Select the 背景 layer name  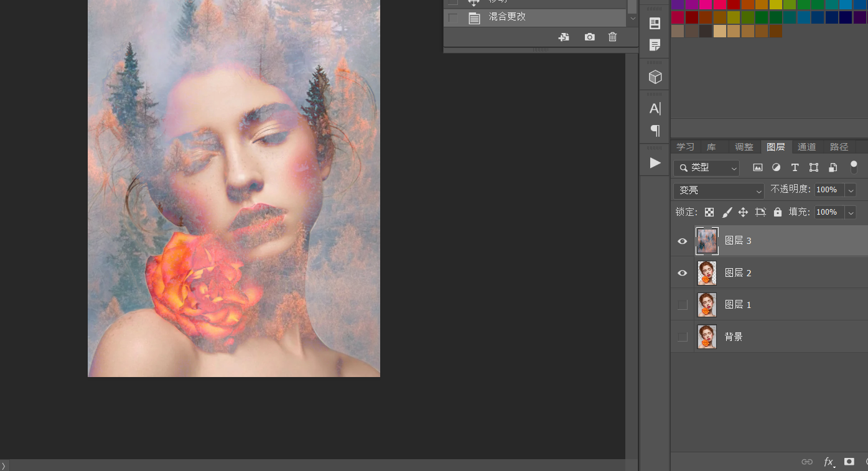[x=734, y=337]
